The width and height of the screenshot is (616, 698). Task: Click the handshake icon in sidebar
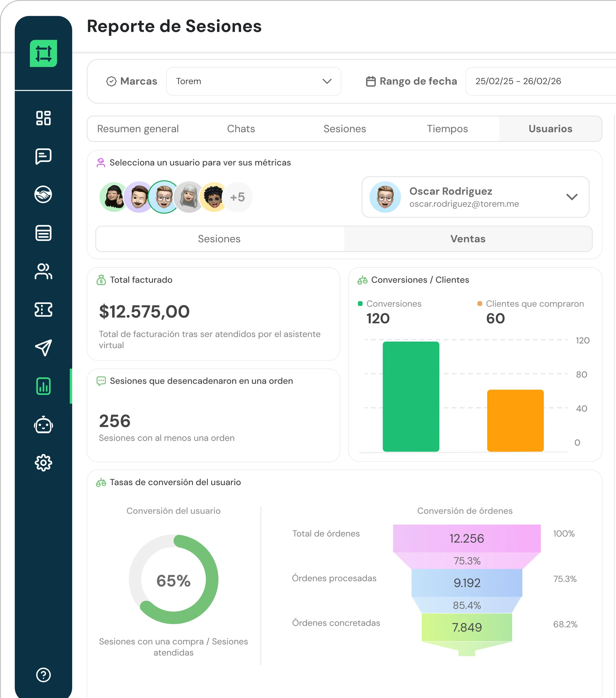43,195
